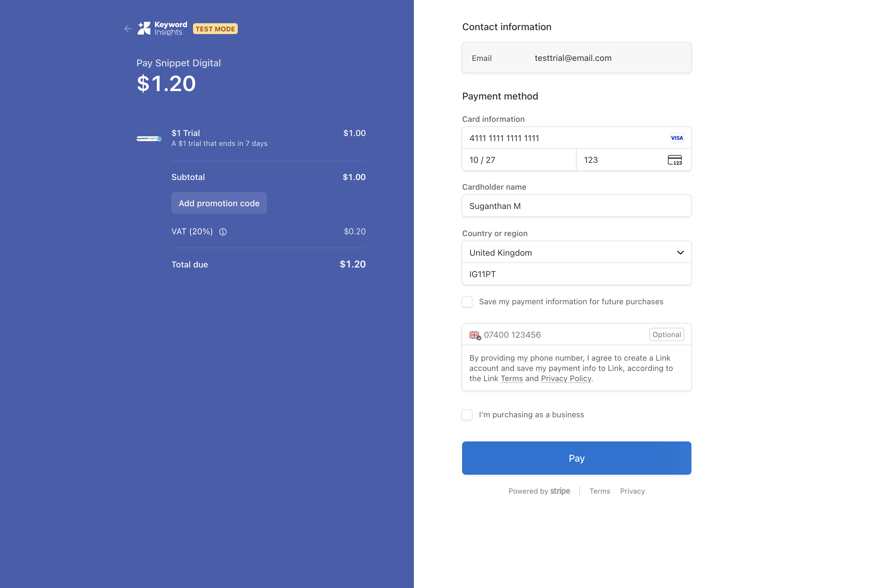The width and height of the screenshot is (876, 588).
Task: Check Save my payment information box
Action: [467, 302]
